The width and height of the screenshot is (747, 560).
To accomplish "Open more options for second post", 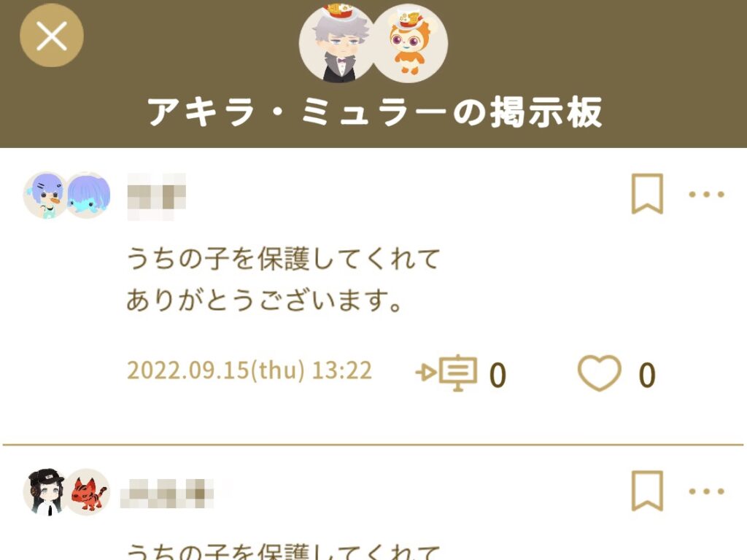I will click(706, 491).
